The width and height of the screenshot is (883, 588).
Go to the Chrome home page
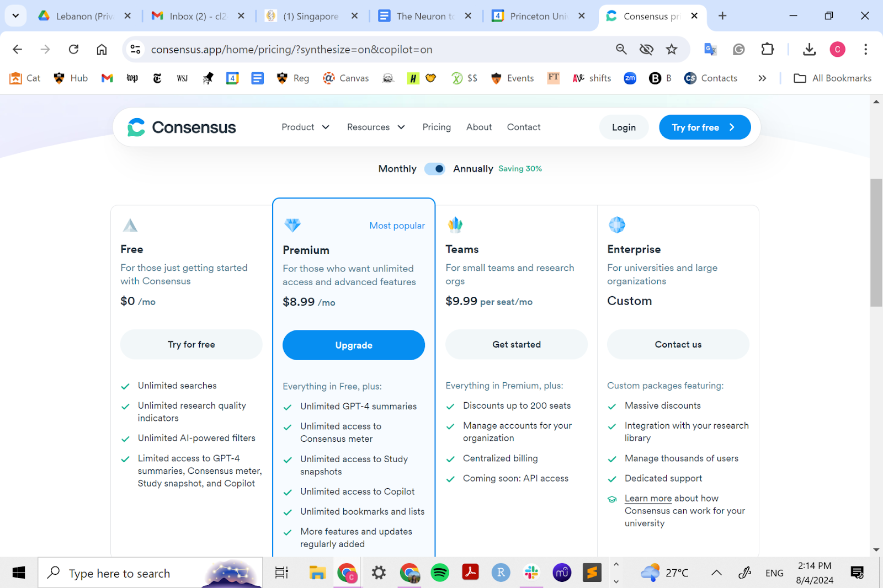[x=102, y=50]
